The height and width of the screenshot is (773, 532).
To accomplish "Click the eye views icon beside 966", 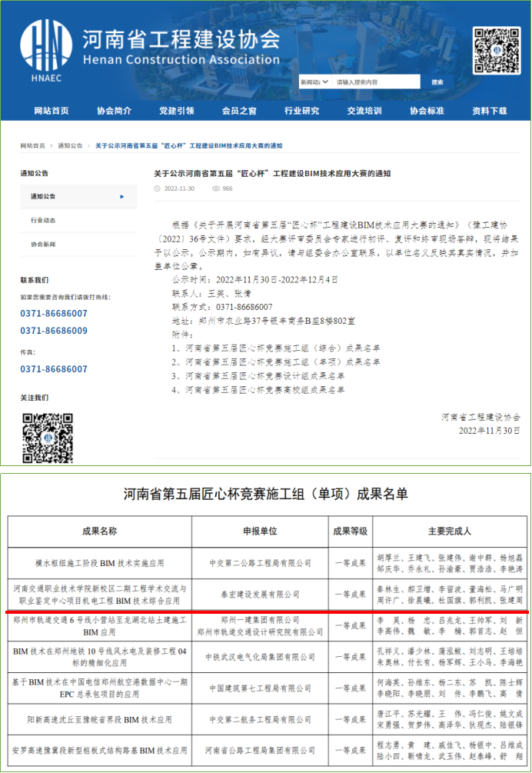I will [216, 188].
